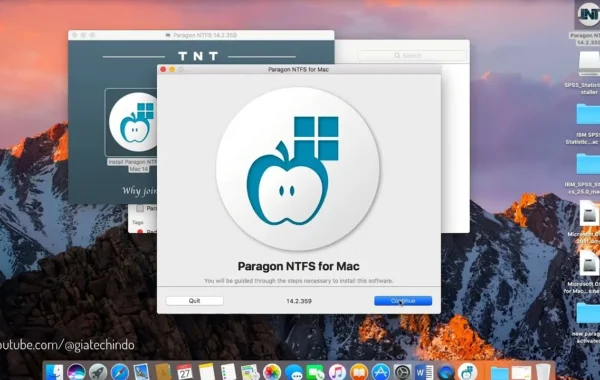
Task: Open Photos from the Dock
Action: (x=272, y=372)
